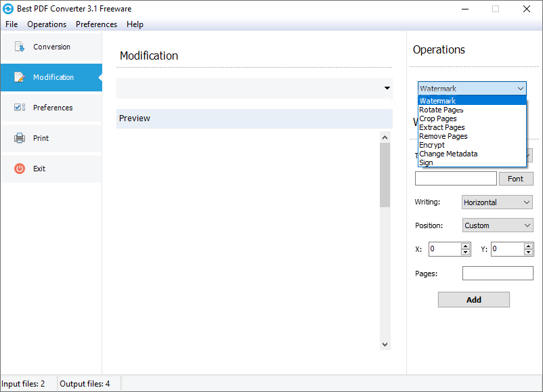The width and height of the screenshot is (543, 392).
Task: Choose Rotate Pages from the operations list
Action: [x=472, y=110]
